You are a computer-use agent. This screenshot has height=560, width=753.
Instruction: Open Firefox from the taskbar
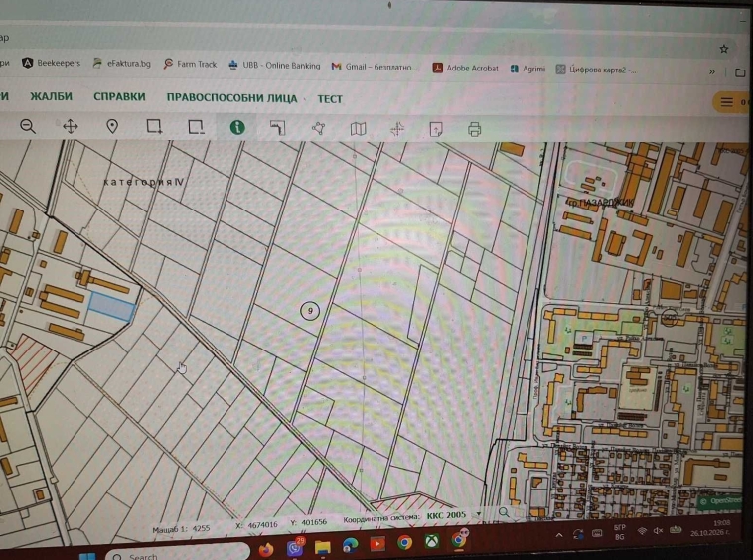click(265, 549)
